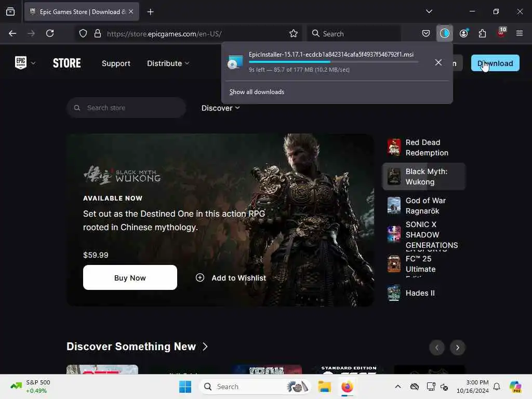The height and width of the screenshot is (399, 532).
Task: Click the blue Download button
Action: [495, 63]
